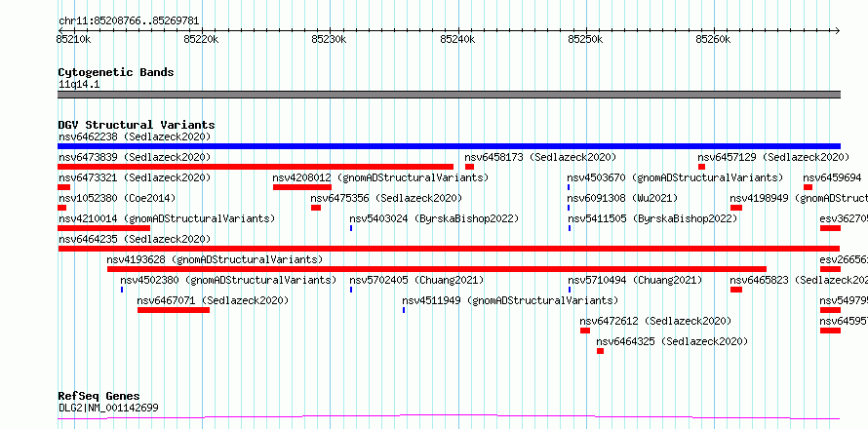Click the nsv5403024 ByrskaBishop2022 blue tick
Image resolution: width=868 pixels, height=429 pixels.
tap(351, 228)
